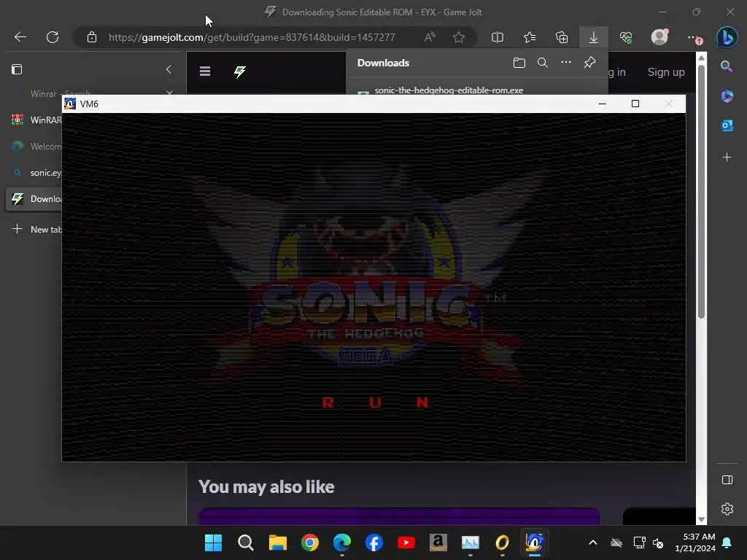Show hidden system tray icons
747x560 pixels.
click(x=593, y=542)
